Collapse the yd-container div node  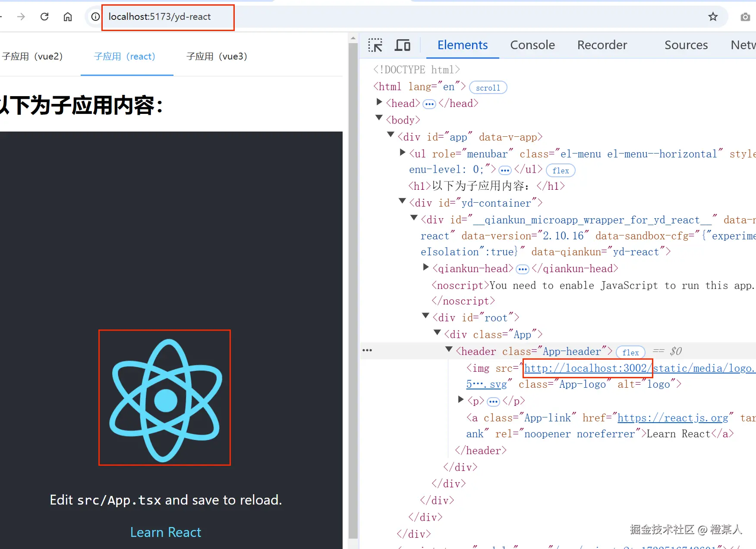click(x=403, y=201)
